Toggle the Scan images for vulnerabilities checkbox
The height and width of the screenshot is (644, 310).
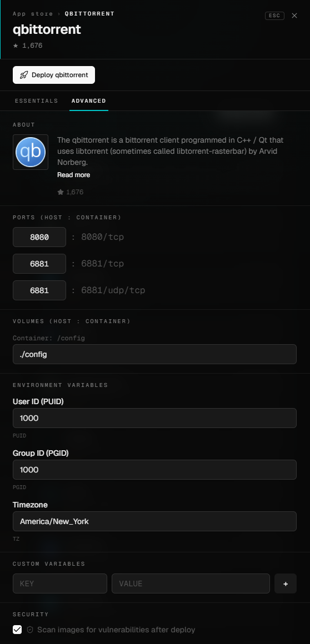pyautogui.click(x=17, y=630)
